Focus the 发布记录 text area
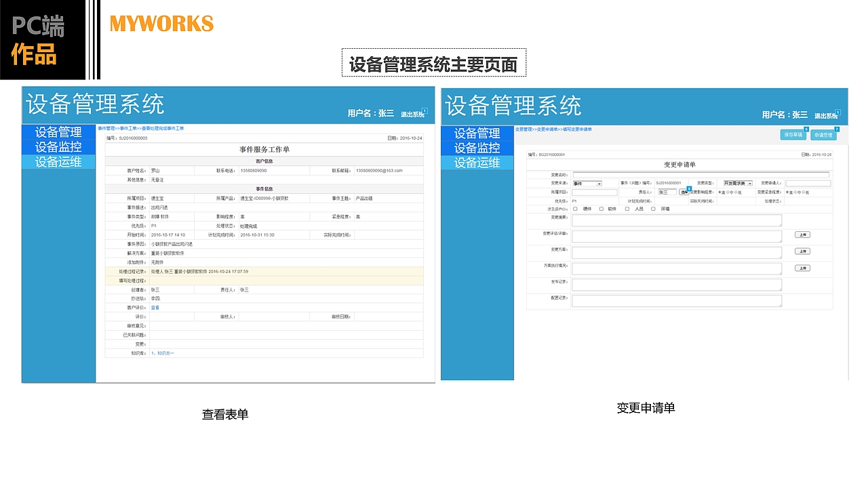868x488 pixels. click(677, 285)
